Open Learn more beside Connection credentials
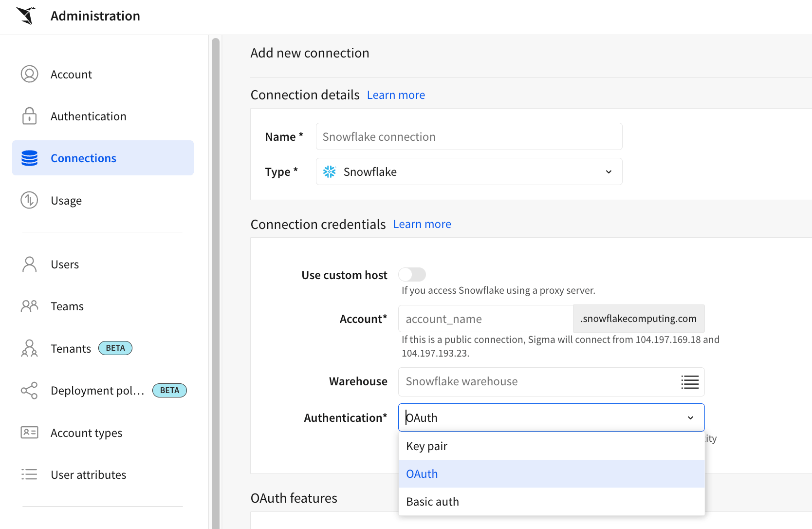The width and height of the screenshot is (812, 529). coord(422,224)
